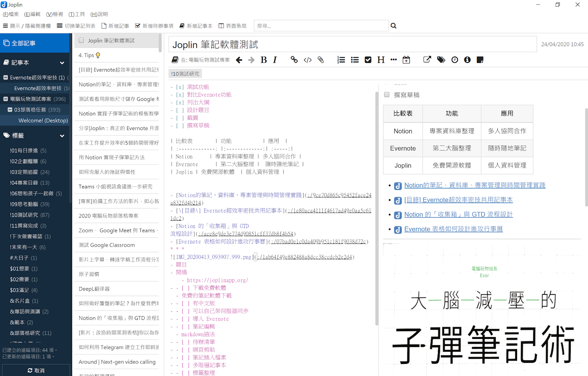The width and height of the screenshot is (588, 376).
Task: Change the layout with 頁面佈局
Action: [232, 26]
